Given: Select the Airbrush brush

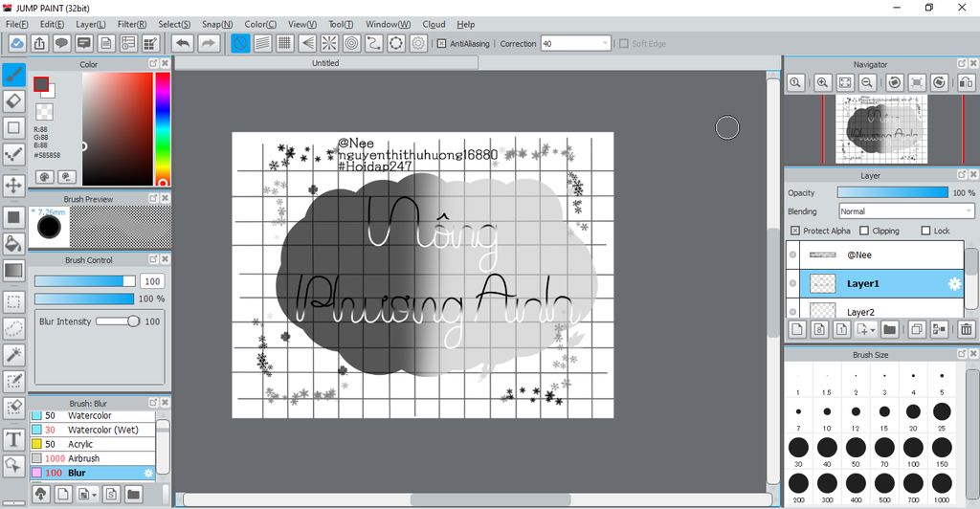Looking at the screenshot, I should click(x=93, y=458).
